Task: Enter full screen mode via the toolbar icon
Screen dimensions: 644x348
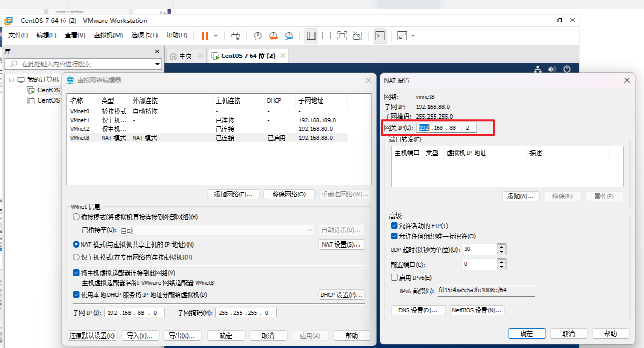Action: click(x=342, y=36)
